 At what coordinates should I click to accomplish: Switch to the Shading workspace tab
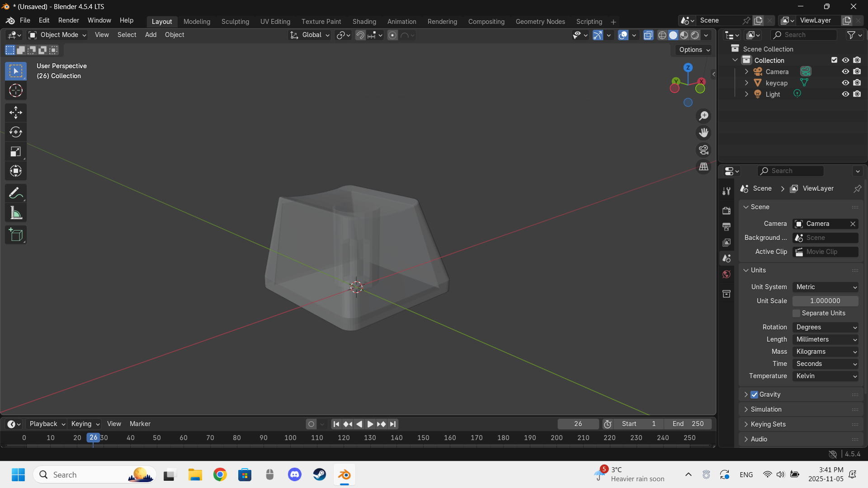[364, 22]
